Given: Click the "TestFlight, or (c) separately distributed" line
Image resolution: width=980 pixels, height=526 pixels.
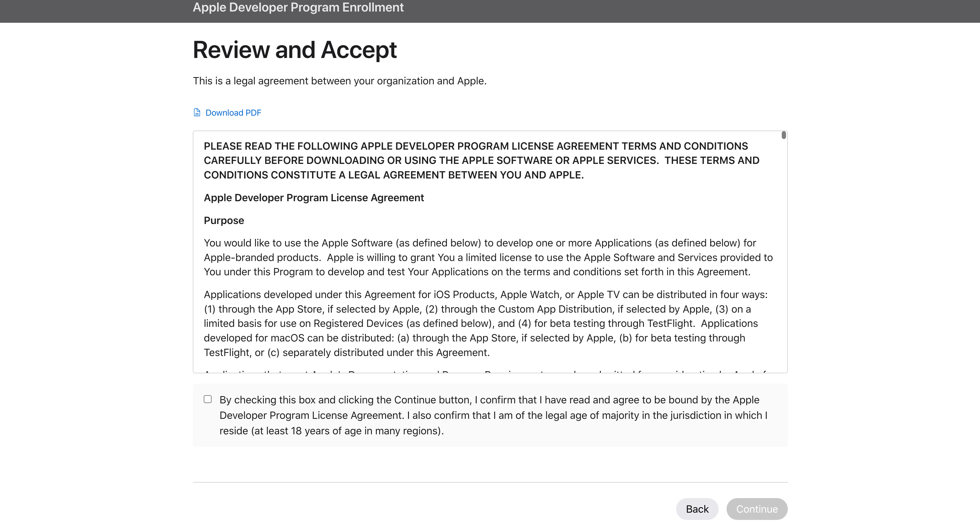Looking at the screenshot, I should [x=346, y=353].
